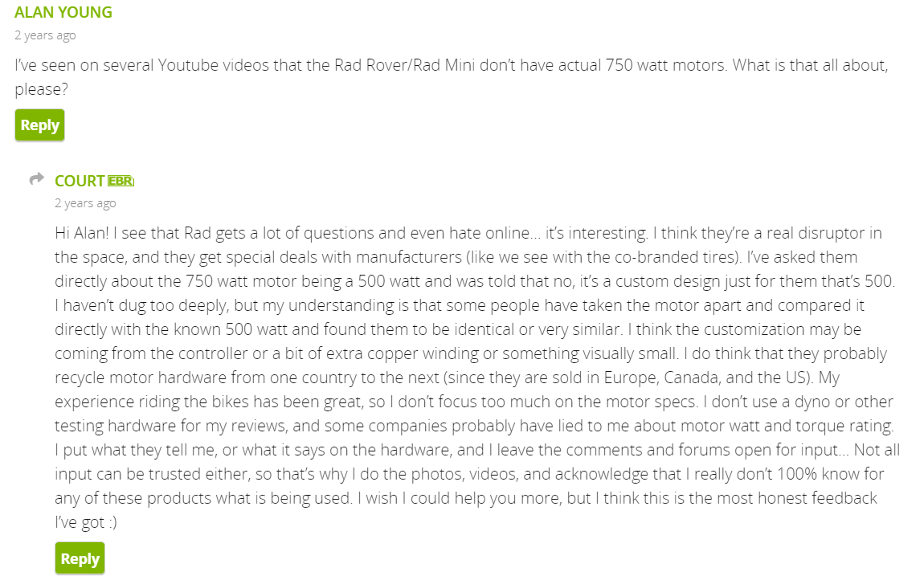Click the 'Hi Alan!' greeting in Court's reply
Screen dimensions: 924x584
(x=82, y=233)
